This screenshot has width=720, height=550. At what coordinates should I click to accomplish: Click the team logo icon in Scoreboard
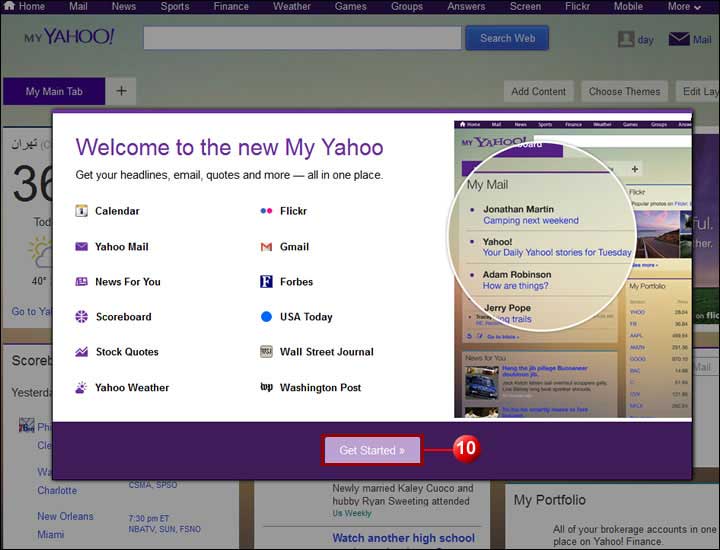pyautogui.click(x=27, y=425)
